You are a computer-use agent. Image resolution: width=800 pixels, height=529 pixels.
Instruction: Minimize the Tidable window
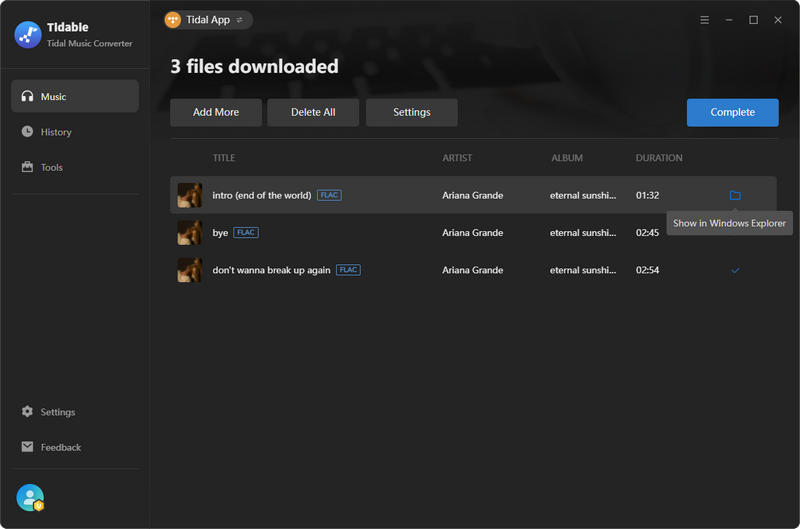[x=729, y=20]
